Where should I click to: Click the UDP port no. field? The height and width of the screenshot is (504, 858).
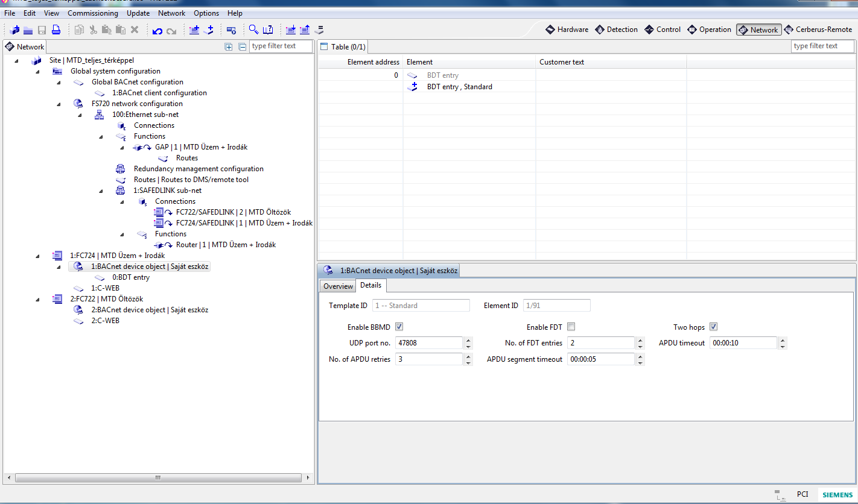[428, 343]
